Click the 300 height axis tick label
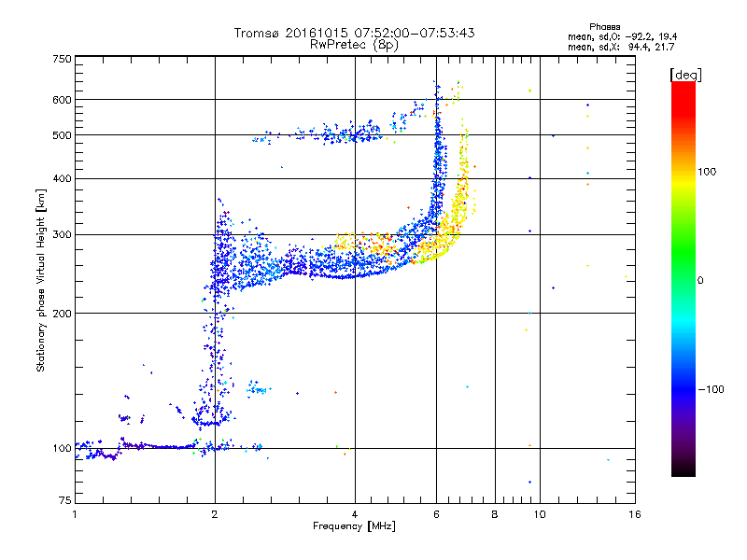The height and width of the screenshot is (560, 747). pyautogui.click(x=62, y=235)
